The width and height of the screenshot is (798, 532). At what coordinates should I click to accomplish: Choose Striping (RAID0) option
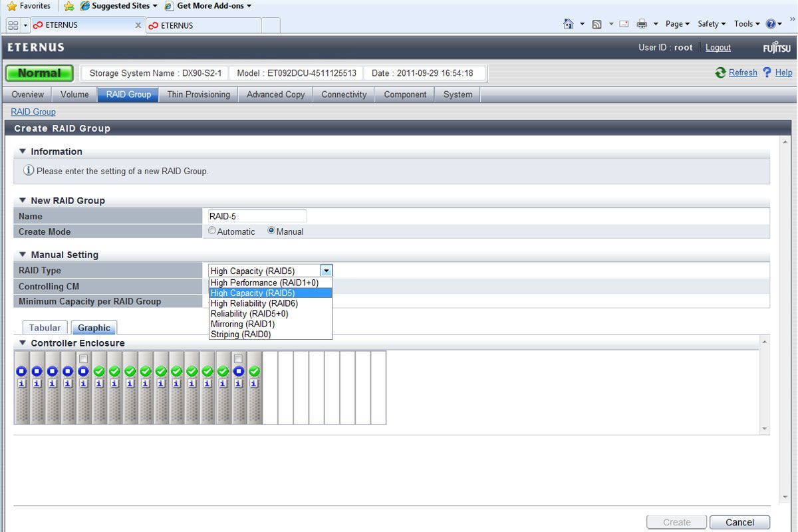(x=270, y=334)
